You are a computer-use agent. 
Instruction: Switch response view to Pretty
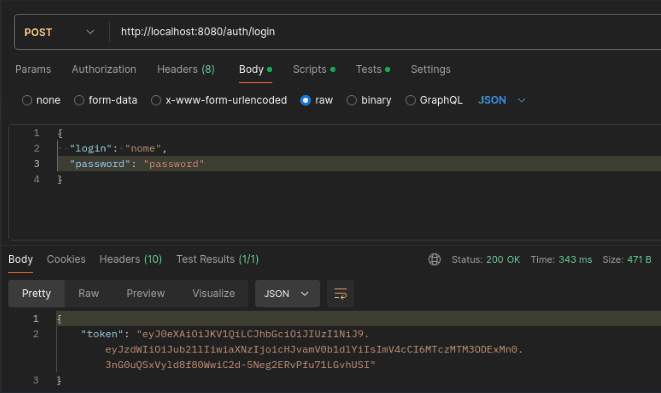point(36,293)
